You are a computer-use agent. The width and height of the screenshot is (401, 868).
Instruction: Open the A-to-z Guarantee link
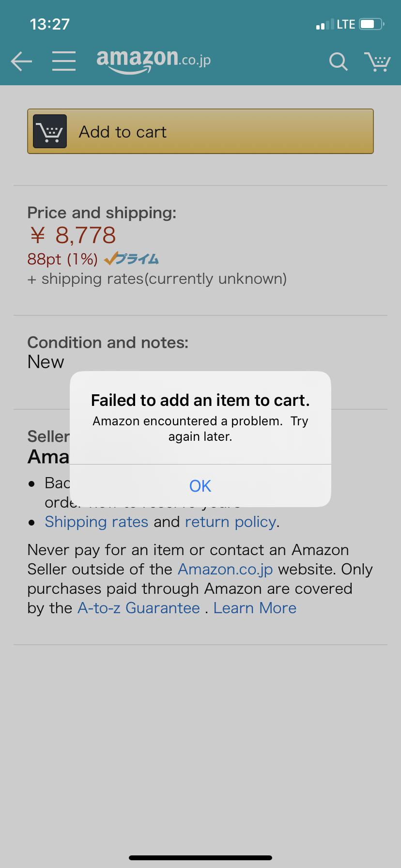pos(139,608)
